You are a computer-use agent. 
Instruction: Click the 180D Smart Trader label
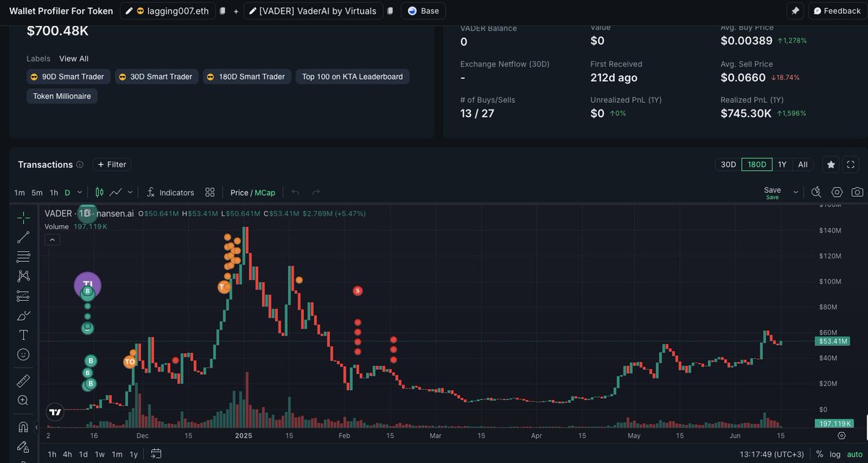tap(246, 77)
